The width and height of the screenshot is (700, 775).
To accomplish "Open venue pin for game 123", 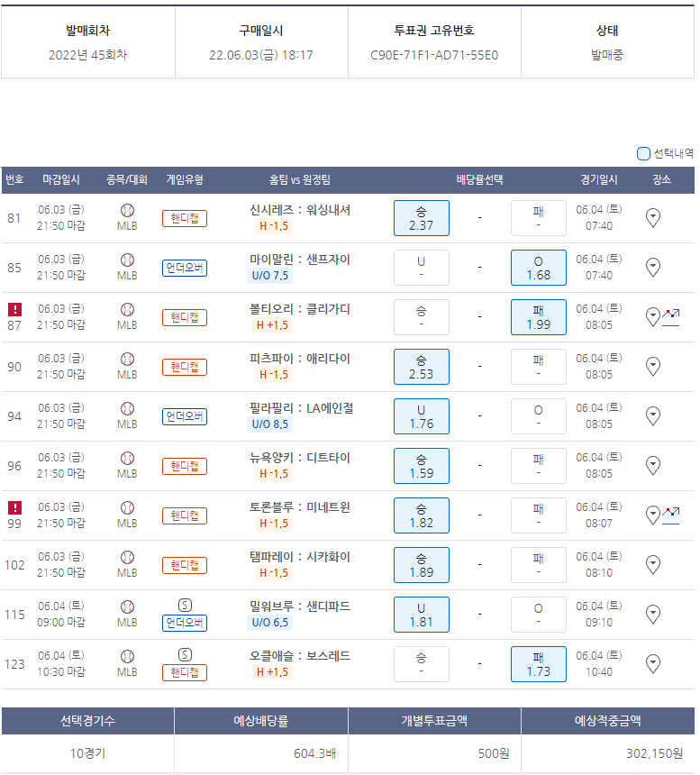I will [x=653, y=664].
